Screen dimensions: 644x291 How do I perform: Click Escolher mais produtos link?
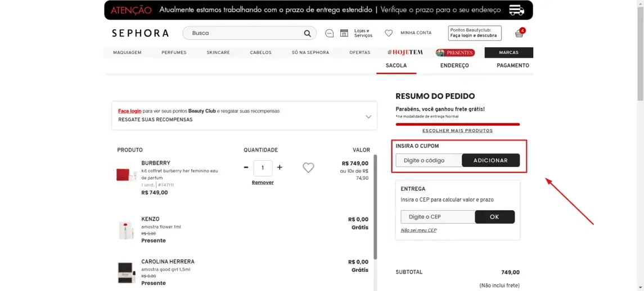(x=457, y=130)
